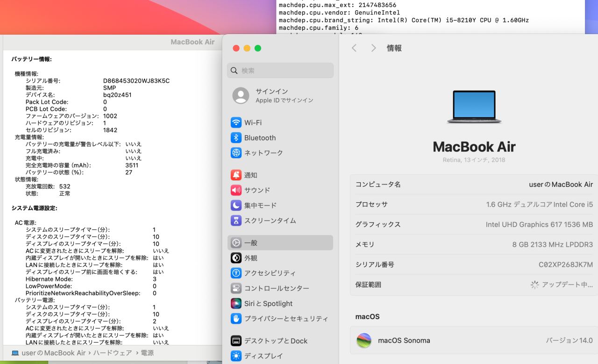
Task: Open Siri and Spotlight settings
Action: [268, 303]
